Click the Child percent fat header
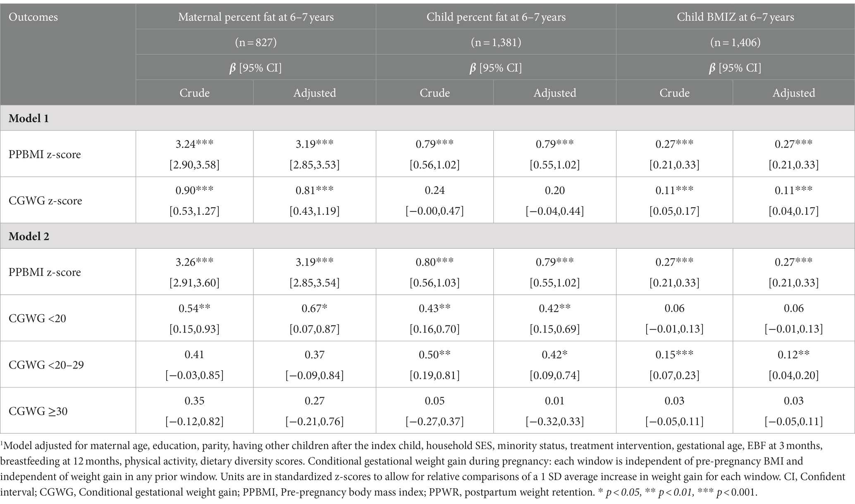 click(496, 17)
